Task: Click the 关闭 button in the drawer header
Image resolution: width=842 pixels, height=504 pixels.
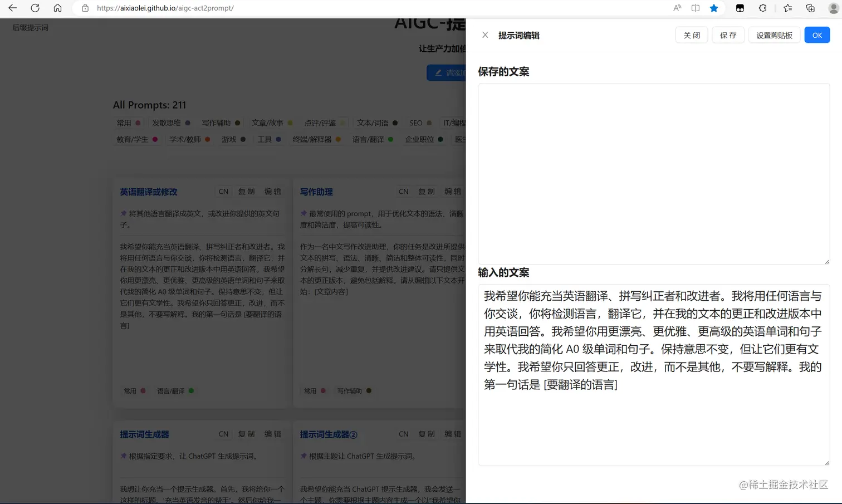Action: coord(692,35)
